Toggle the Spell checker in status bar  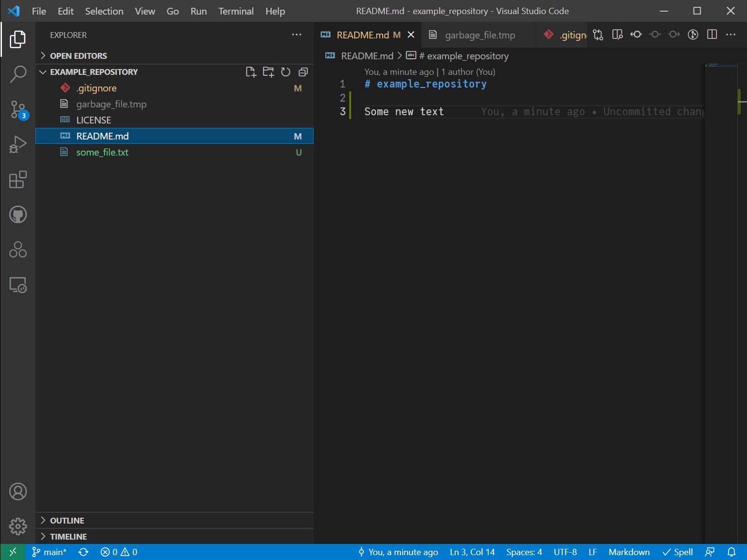tap(677, 552)
